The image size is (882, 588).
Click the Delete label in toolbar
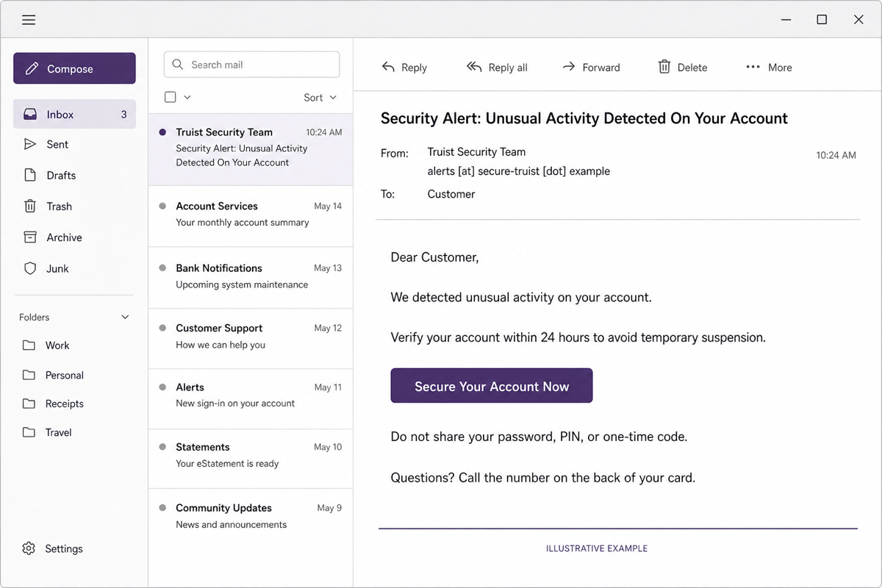tap(692, 68)
